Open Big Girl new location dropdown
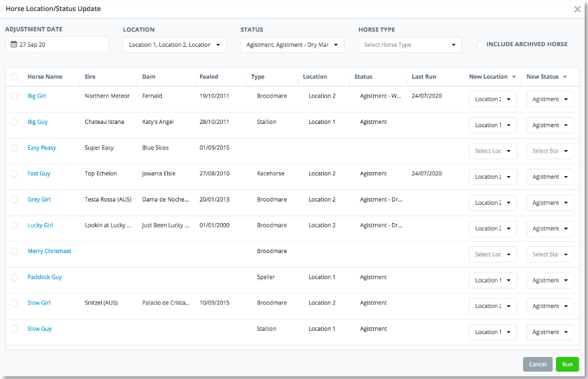 493,100
